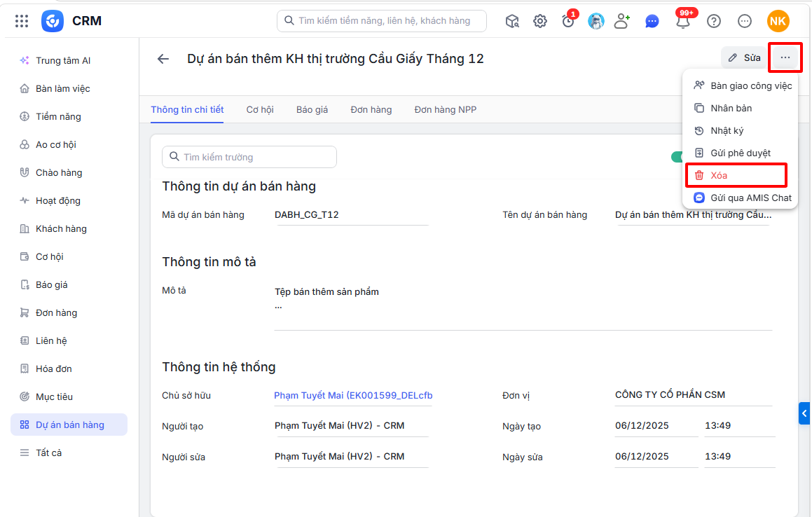The image size is (812, 517).
Task: Switch to the Thông tin chi tiết tab
Action: click(x=187, y=110)
